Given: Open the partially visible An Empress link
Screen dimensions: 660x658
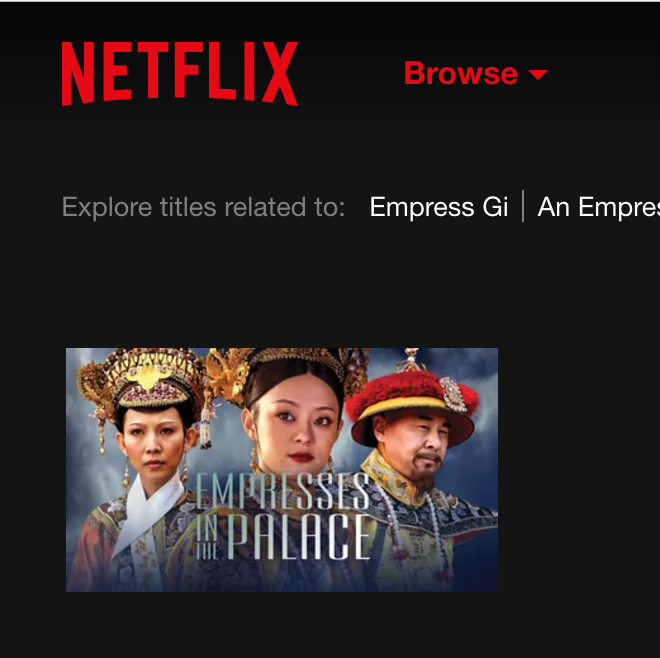Looking at the screenshot, I should [x=599, y=207].
